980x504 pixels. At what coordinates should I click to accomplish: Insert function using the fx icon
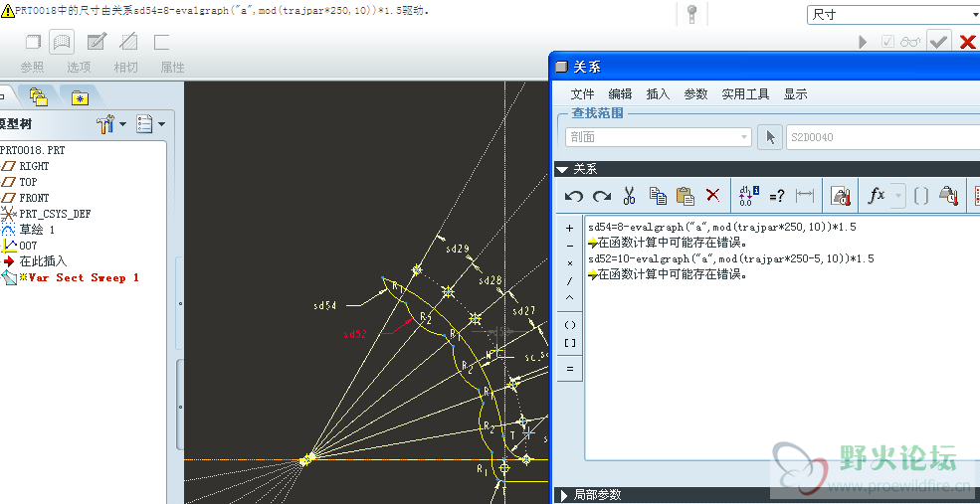click(x=877, y=196)
